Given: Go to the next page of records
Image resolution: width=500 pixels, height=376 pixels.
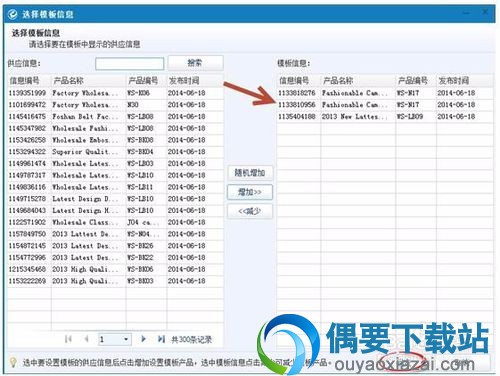Looking at the screenshot, I should [x=143, y=339].
